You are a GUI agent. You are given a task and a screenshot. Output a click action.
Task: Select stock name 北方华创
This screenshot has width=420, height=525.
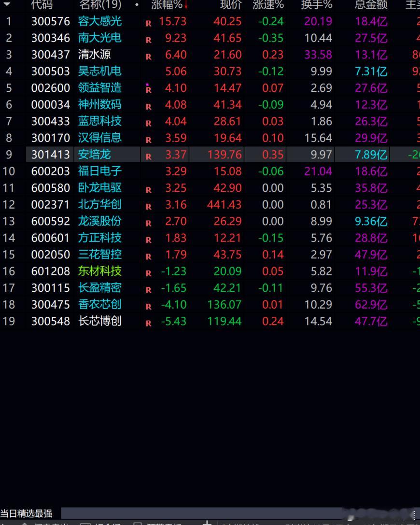pos(100,204)
